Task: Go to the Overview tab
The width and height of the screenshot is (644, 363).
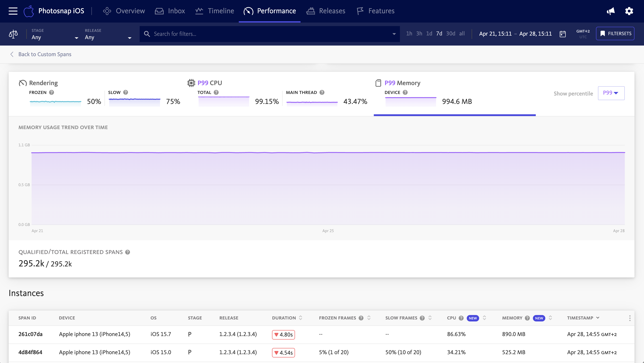Action: 124,11
